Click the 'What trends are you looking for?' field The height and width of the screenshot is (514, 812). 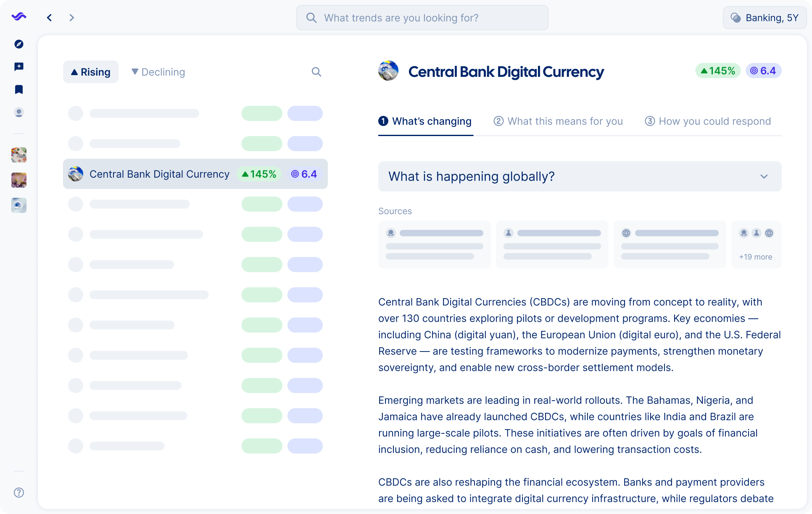(x=422, y=18)
